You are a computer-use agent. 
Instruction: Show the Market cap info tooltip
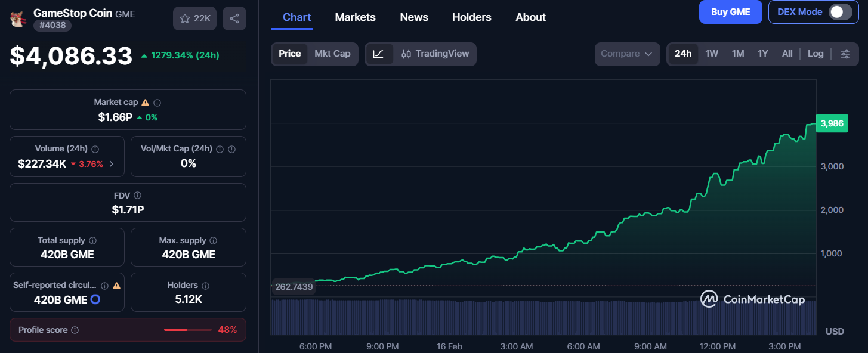coord(157,103)
